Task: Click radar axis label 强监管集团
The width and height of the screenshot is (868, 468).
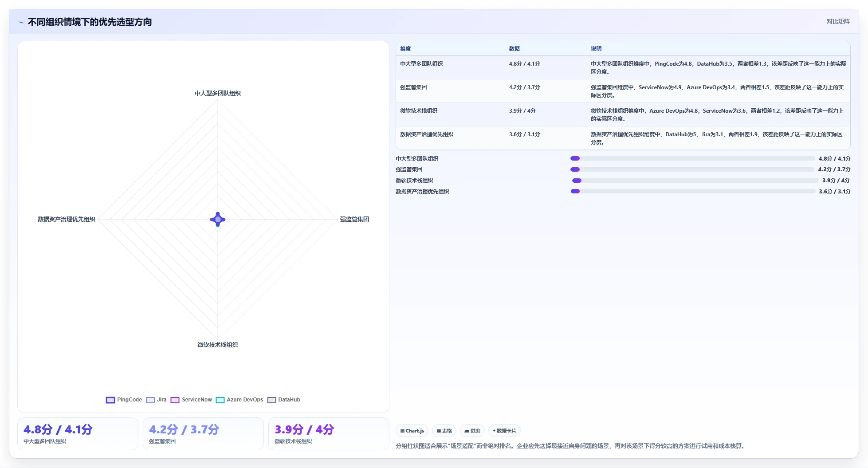Action: click(x=354, y=219)
